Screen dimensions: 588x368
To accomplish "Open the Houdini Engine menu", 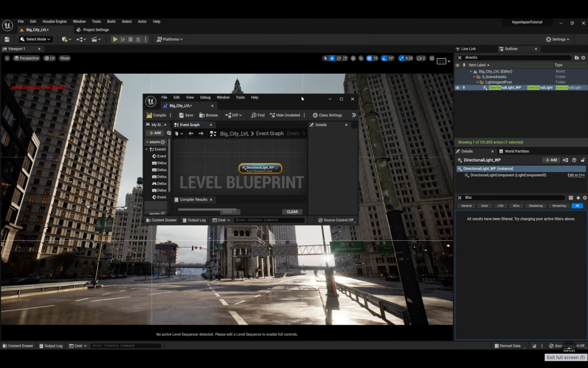I will 54,22.
